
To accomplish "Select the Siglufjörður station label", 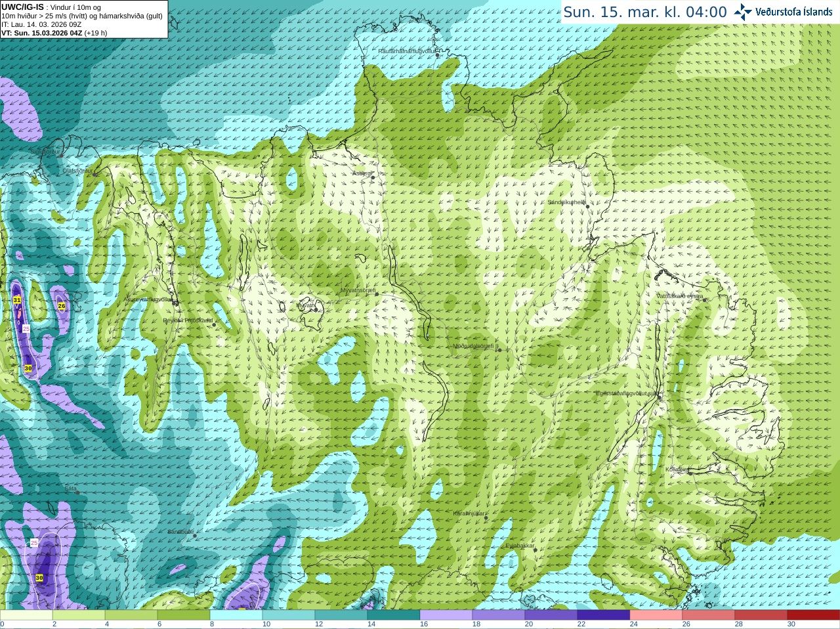I will pos(45,152).
